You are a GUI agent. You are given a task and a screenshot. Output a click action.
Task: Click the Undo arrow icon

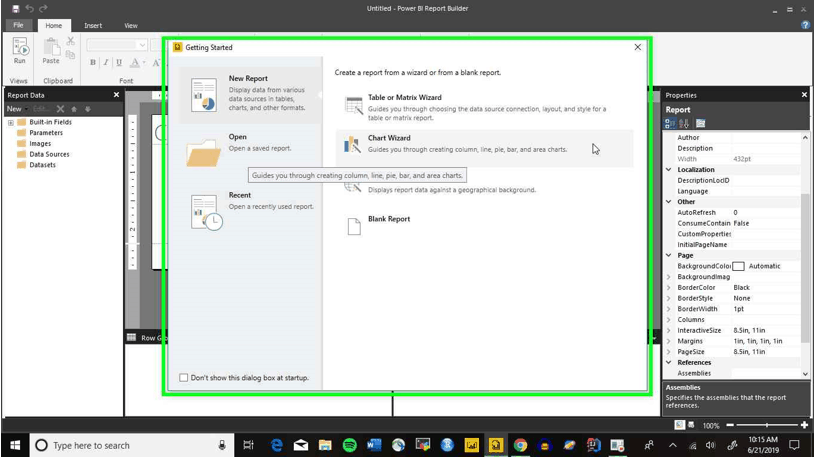[x=30, y=8]
